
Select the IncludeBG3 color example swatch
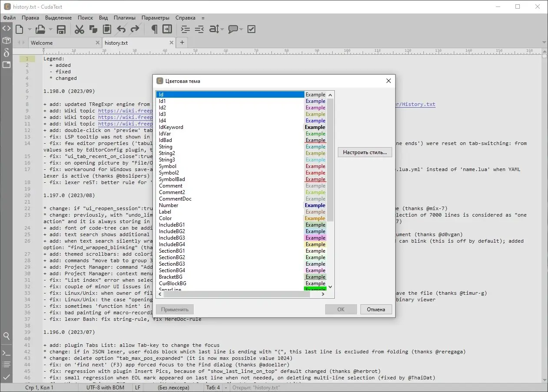point(315,238)
